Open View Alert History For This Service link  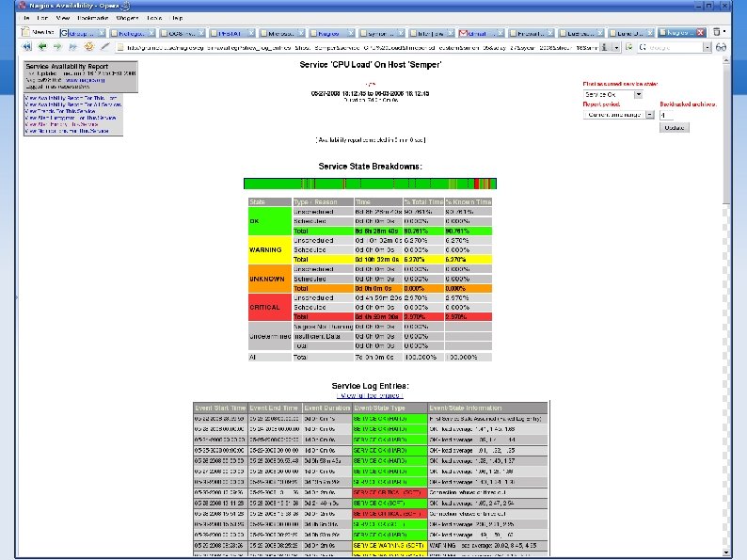(61, 124)
